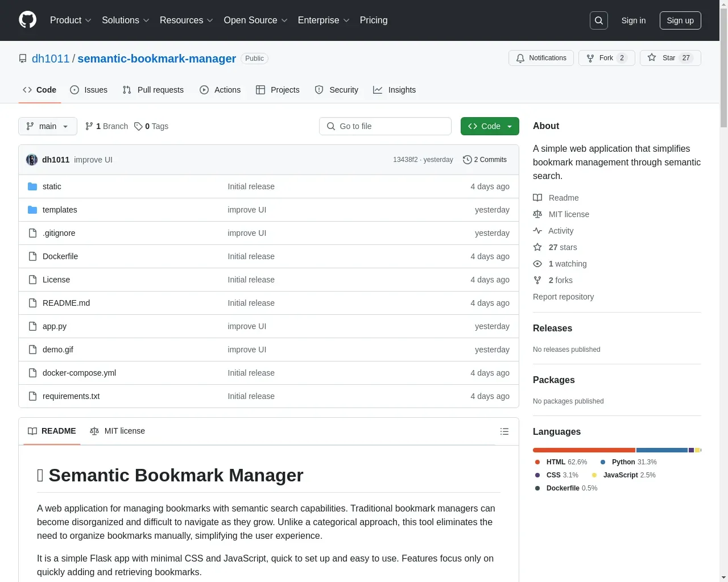Click the requirements.txt file icon
Image resolution: width=728 pixels, height=582 pixels.
[32, 396]
